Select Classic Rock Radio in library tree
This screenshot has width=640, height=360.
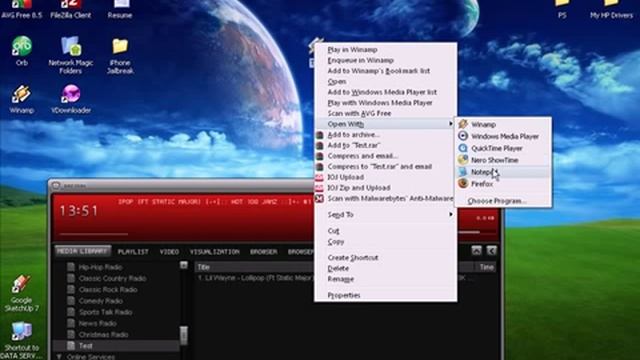108,290
